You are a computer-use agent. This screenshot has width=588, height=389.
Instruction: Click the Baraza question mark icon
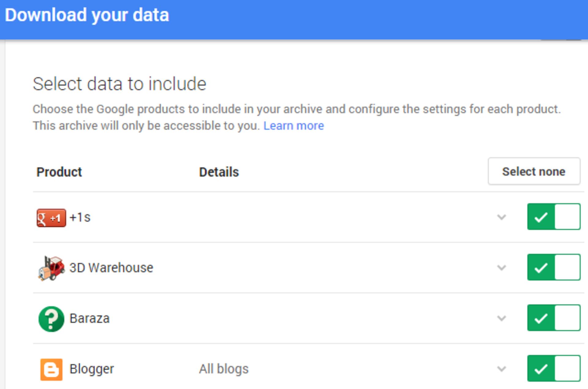(51, 318)
